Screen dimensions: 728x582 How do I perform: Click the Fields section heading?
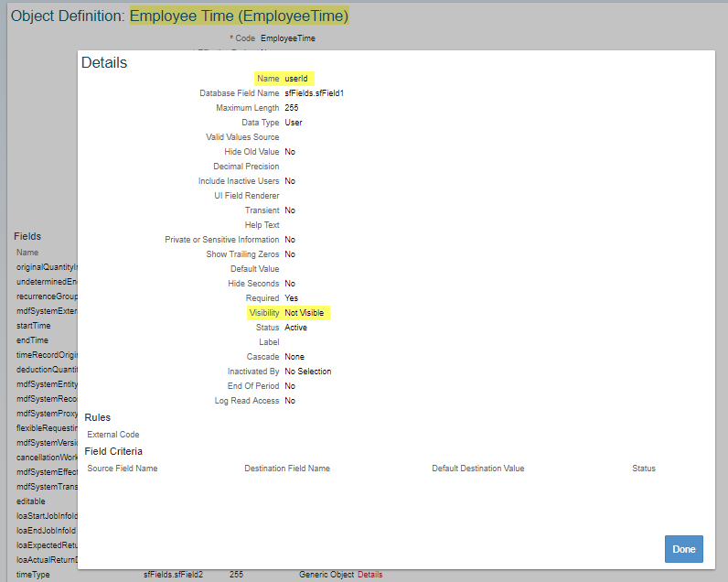(x=27, y=236)
